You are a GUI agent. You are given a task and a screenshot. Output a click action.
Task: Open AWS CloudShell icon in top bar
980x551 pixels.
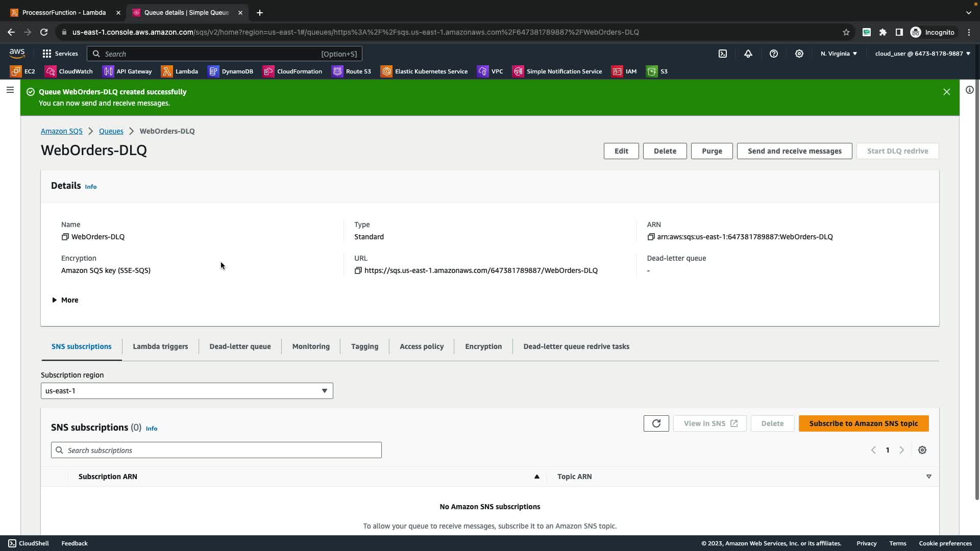click(x=723, y=54)
